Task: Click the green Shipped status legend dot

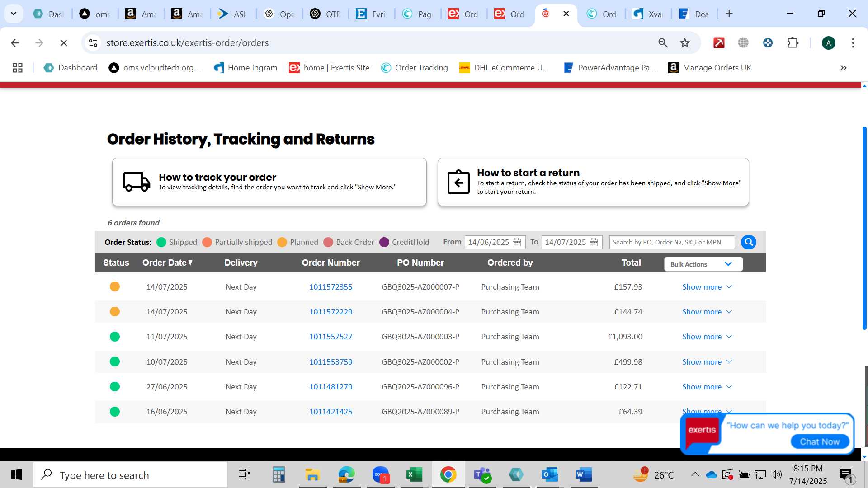Action: 161,242
